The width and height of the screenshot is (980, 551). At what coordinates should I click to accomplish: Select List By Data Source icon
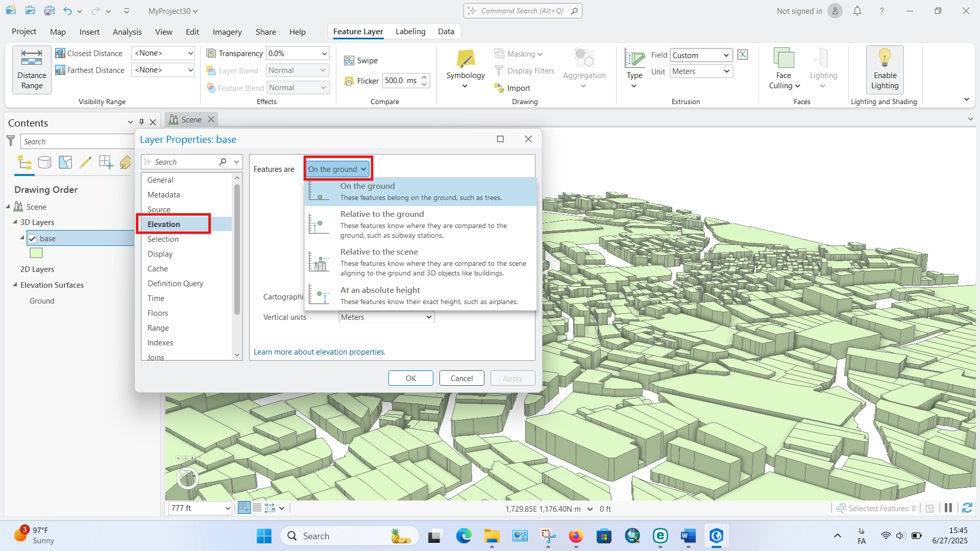coord(45,163)
